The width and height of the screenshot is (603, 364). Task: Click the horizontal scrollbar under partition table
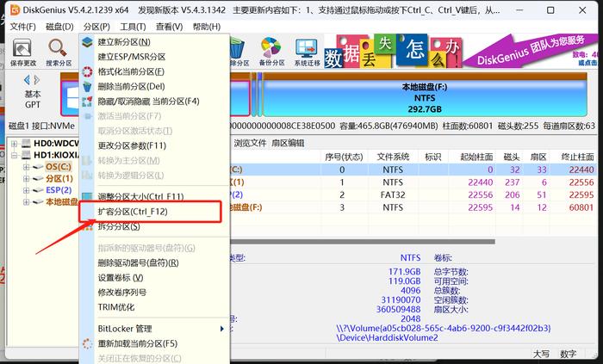362,242
